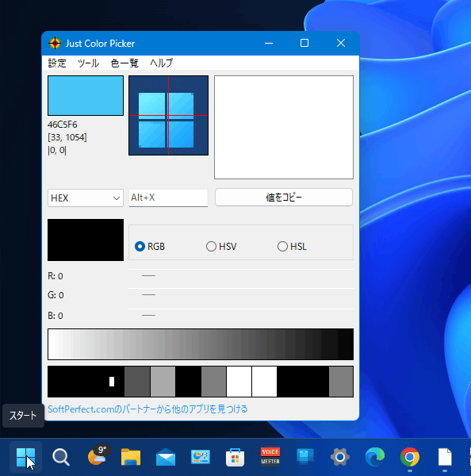Click the G channel slider handle
This screenshot has height=476, width=471.
[x=148, y=294]
